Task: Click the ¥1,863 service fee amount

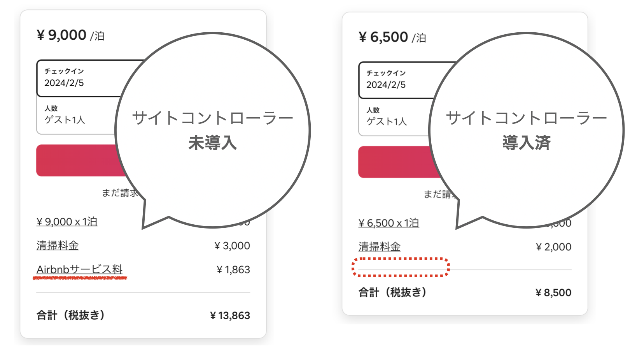Action: coord(233,270)
